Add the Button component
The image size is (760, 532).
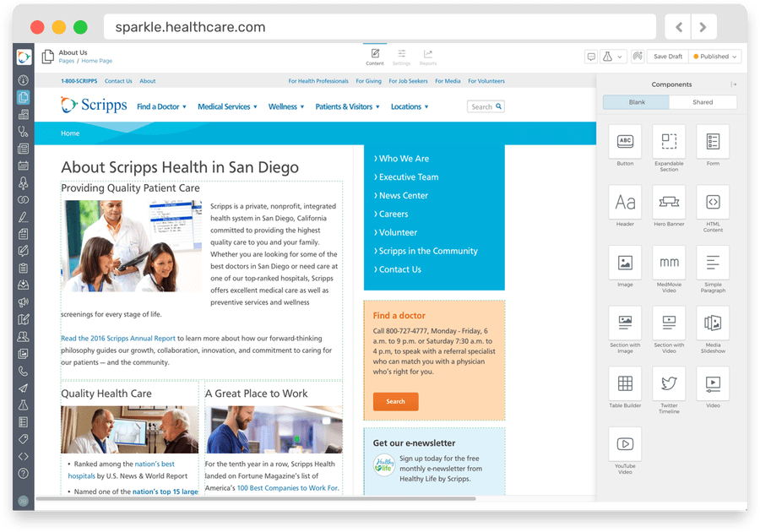coord(625,141)
